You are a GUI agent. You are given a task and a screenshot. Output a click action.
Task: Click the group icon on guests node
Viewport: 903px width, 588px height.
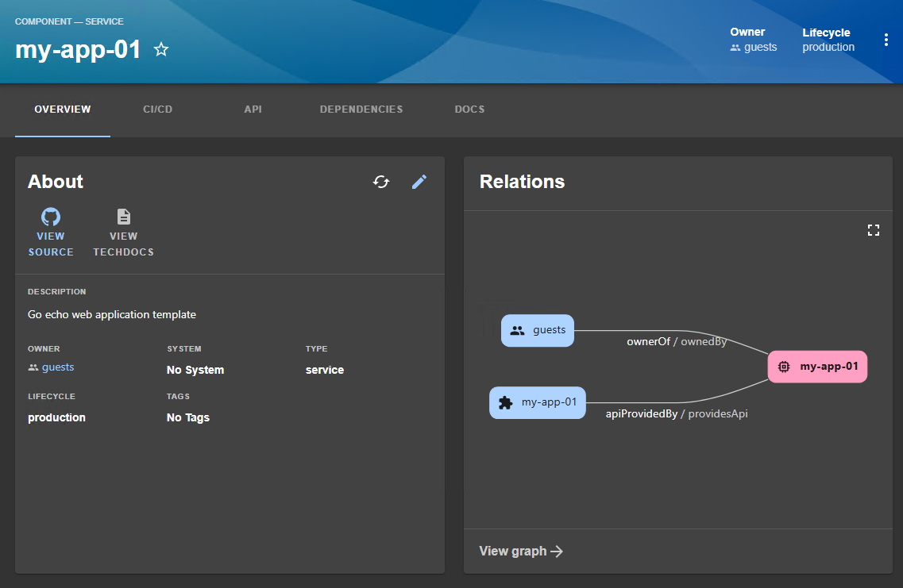(517, 331)
